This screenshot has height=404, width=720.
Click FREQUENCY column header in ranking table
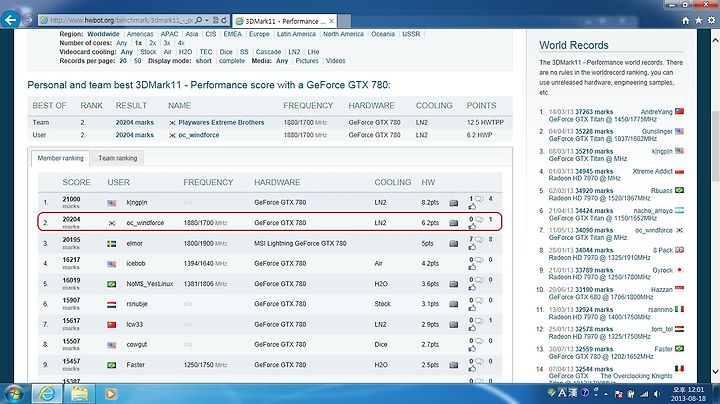208,182
